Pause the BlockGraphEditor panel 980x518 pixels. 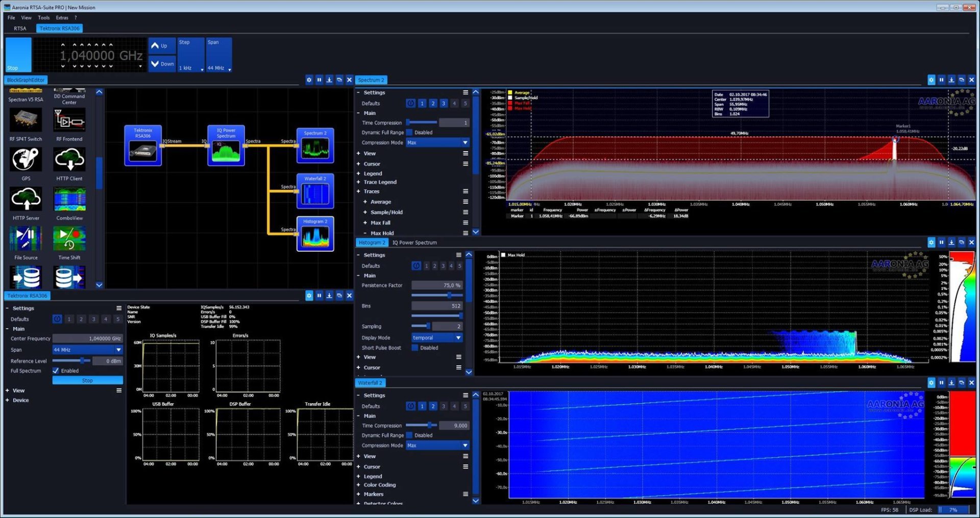point(319,80)
